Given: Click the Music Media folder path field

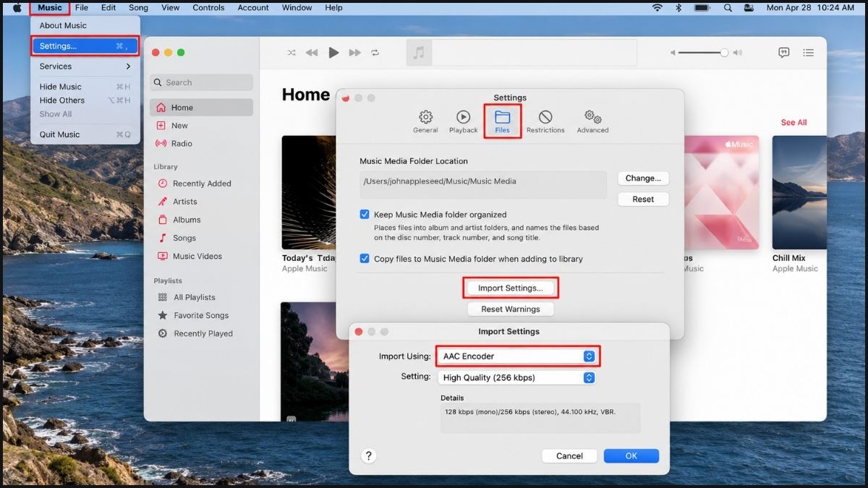Looking at the screenshot, I should coord(483,185).
